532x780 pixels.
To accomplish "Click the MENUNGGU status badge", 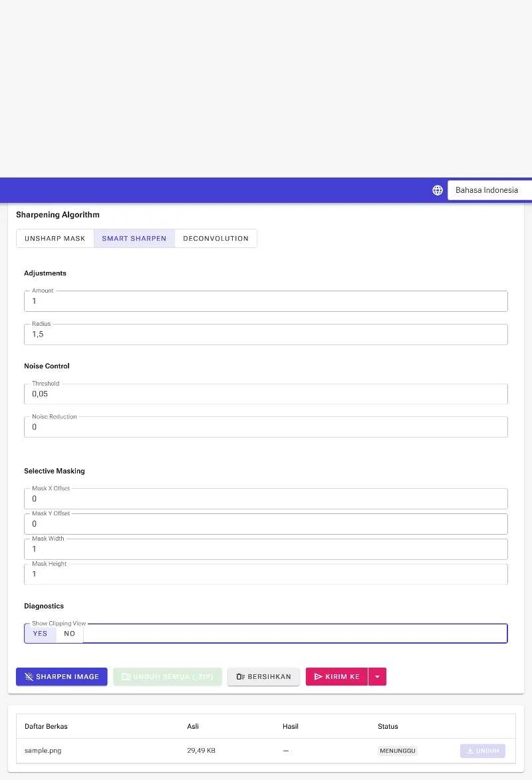I will 398,751.
